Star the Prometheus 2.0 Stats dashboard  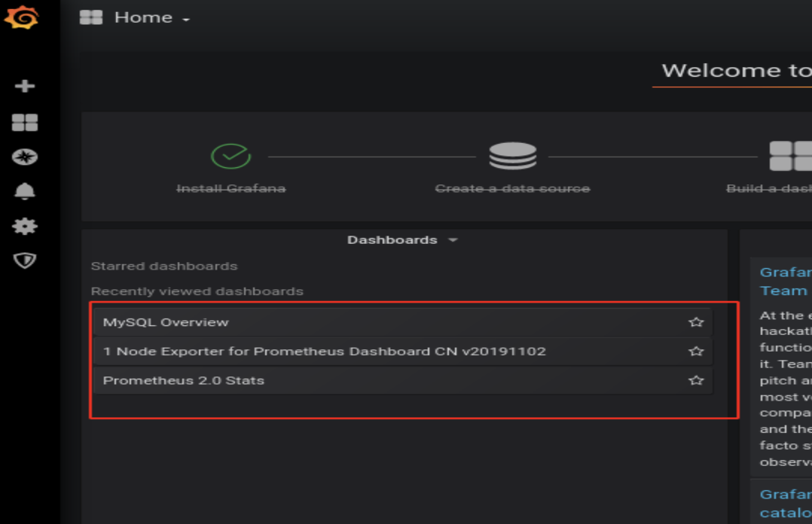[x=696, y=380]
